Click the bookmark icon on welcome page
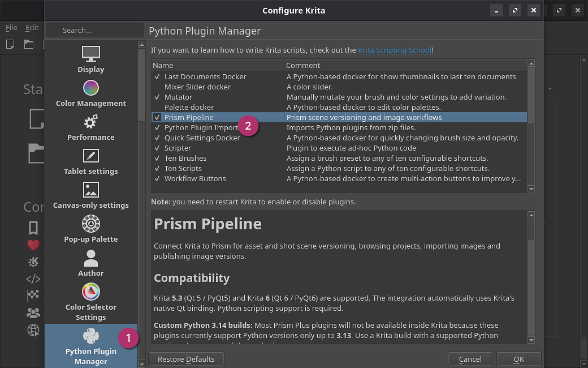 click(33, 228)
